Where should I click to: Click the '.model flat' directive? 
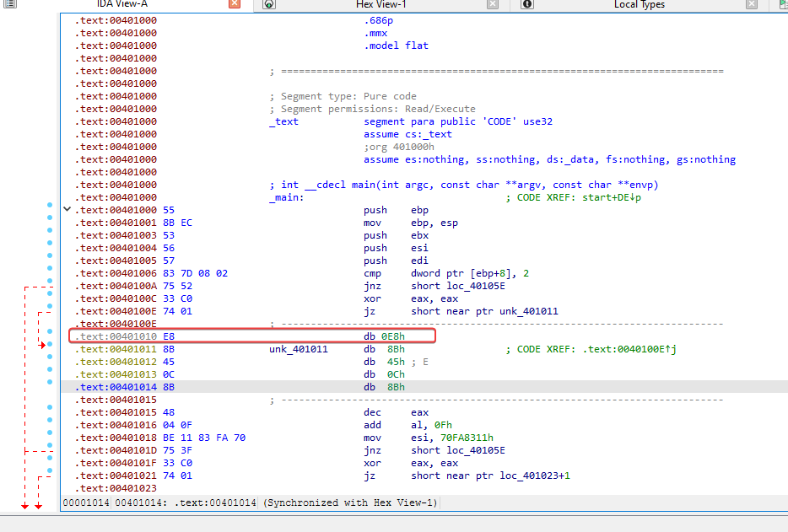tap(396, 46)
